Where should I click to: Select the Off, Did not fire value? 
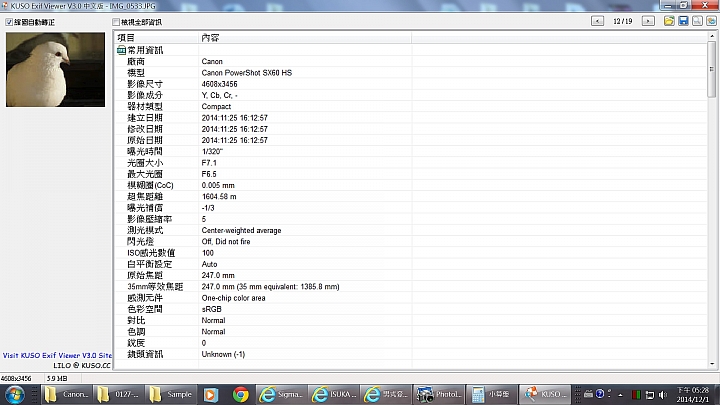click(226, 242)
